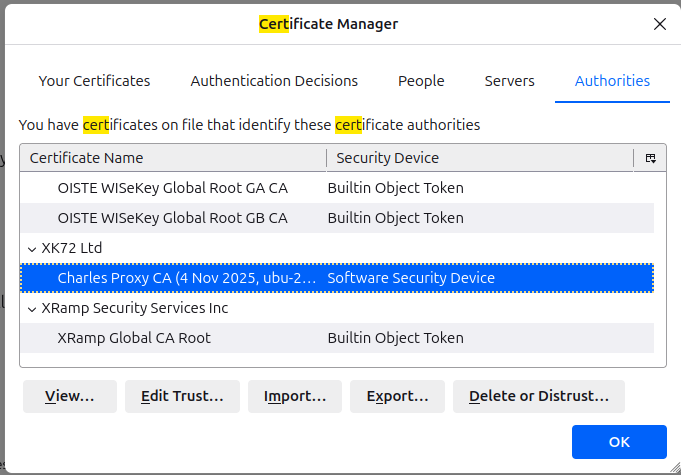Screen dimensions: 681x475
Task: Sort by Certificate Name column header
Action: click(x=172, y=158)
